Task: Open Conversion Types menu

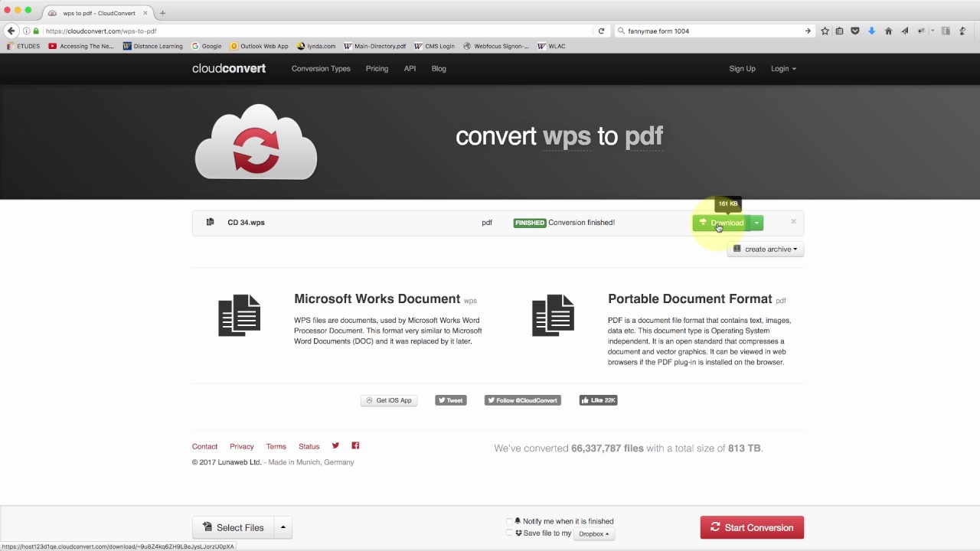Action: [321, 68]
